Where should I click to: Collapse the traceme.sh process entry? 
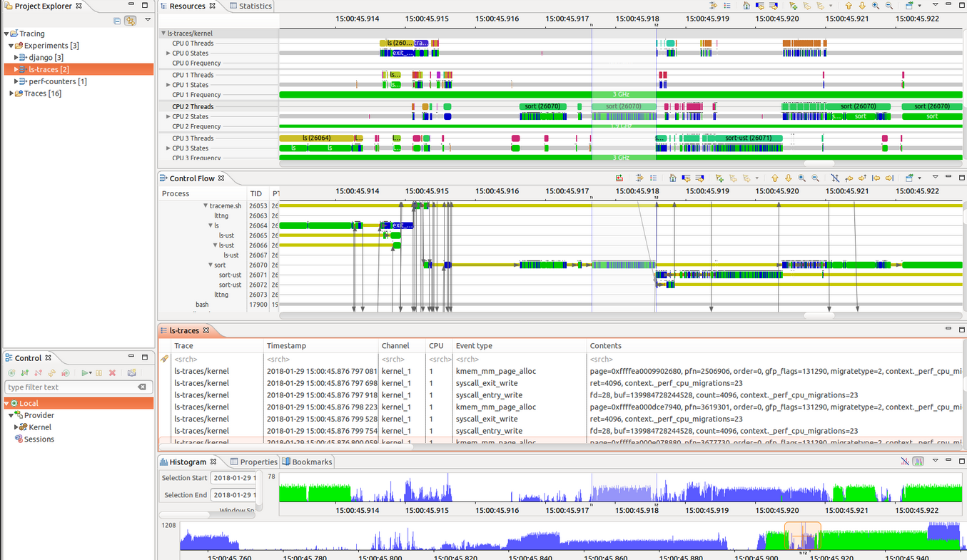(x=206, y=205)
